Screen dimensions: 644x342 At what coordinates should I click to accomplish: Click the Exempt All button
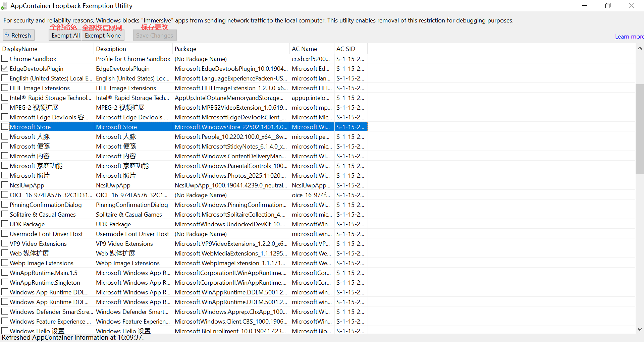coord(65,35)
